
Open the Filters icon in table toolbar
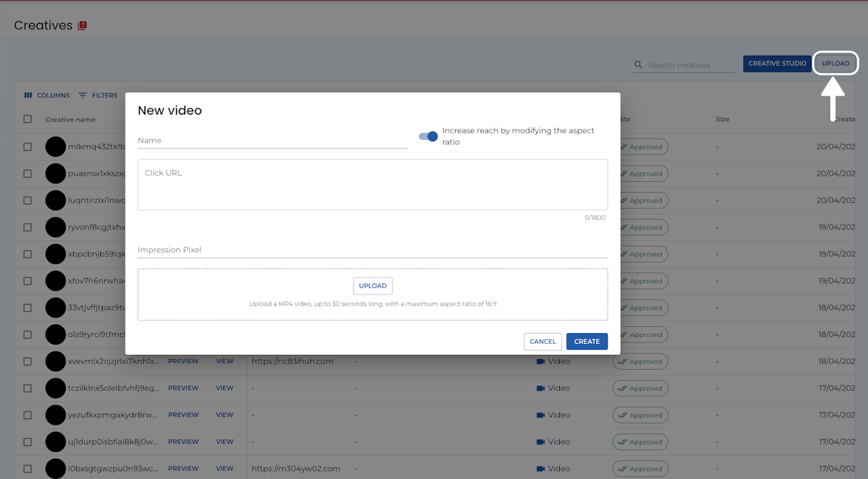83,96
